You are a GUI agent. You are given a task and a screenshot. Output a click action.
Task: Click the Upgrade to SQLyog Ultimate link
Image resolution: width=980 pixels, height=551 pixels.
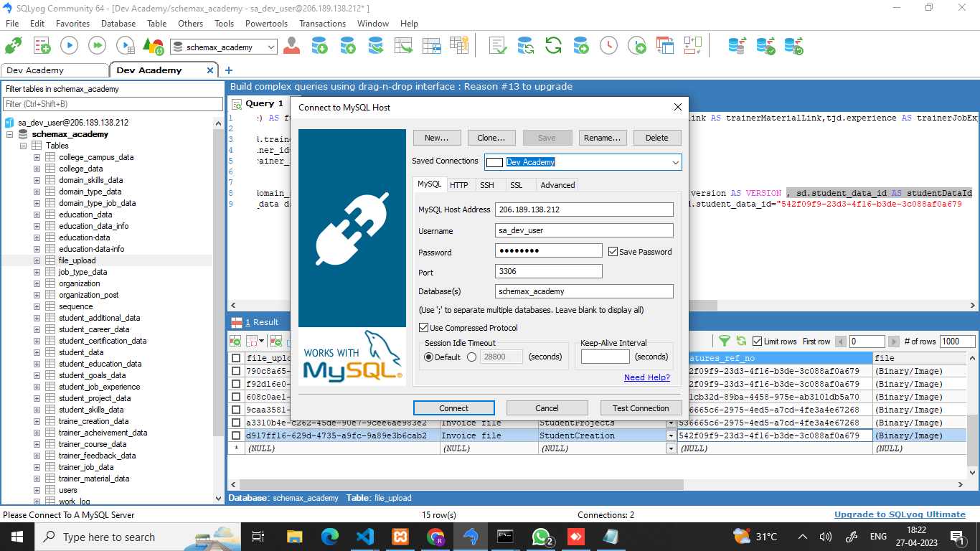[x=900, y=514]
